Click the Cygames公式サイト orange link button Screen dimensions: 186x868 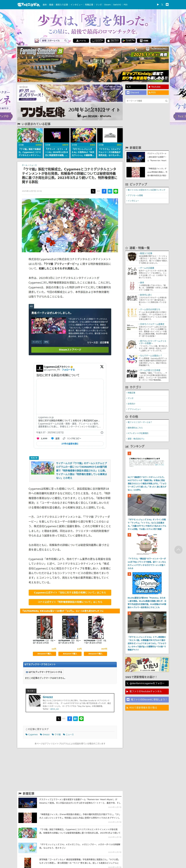point(70,592)
